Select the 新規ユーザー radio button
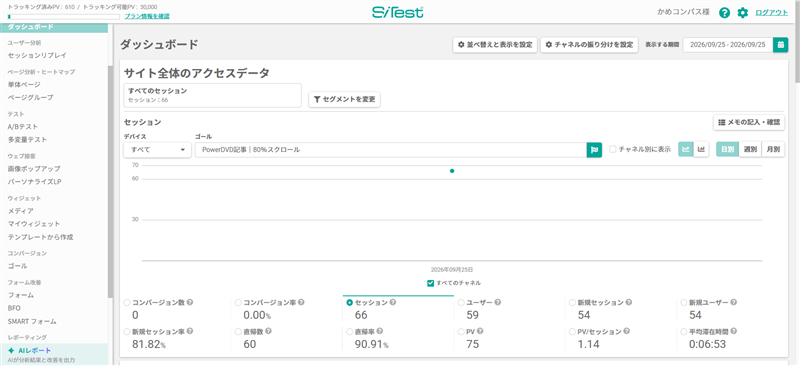Screen dimensions: 800x366 [684, 302]
